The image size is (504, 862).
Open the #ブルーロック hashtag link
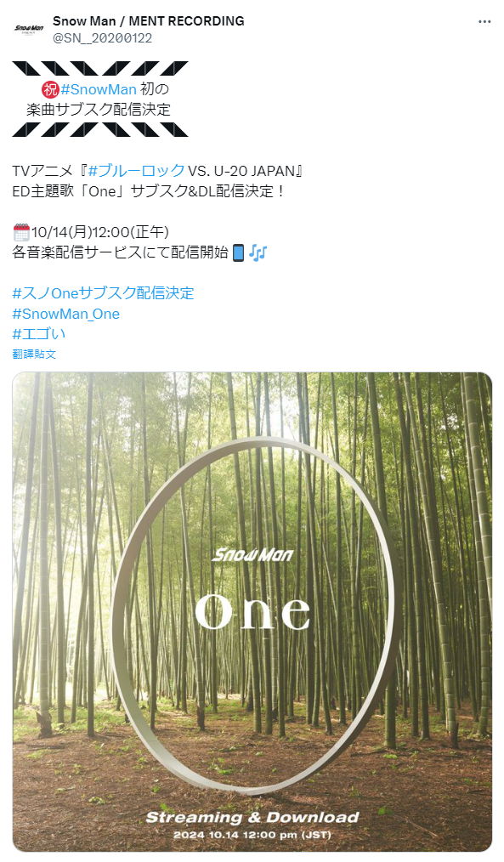point(137,170)
